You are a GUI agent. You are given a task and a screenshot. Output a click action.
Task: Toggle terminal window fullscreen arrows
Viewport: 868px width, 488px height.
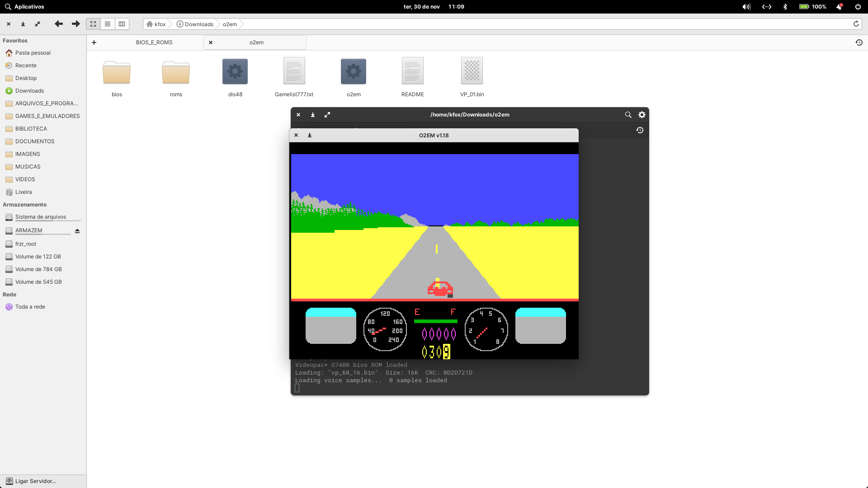pos(327,115)
